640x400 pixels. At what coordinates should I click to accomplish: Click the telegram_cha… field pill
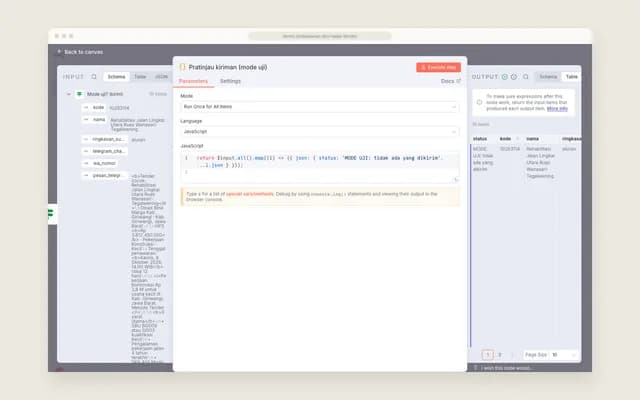coord(104,151)
